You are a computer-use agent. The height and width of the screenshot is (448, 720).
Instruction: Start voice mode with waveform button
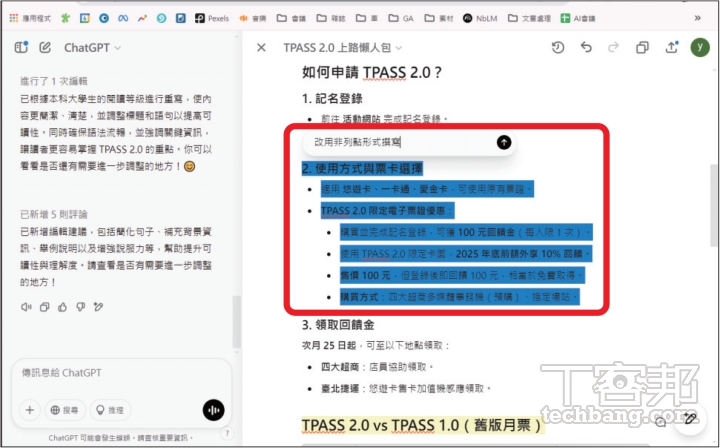click(214, 410)
